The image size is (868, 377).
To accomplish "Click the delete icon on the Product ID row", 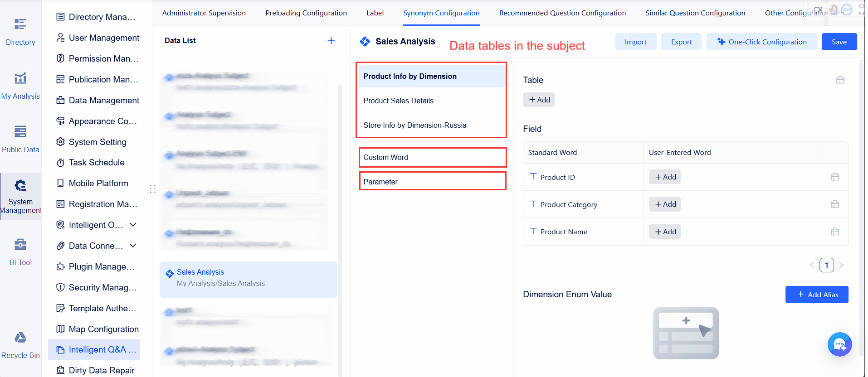I will 834,177.
